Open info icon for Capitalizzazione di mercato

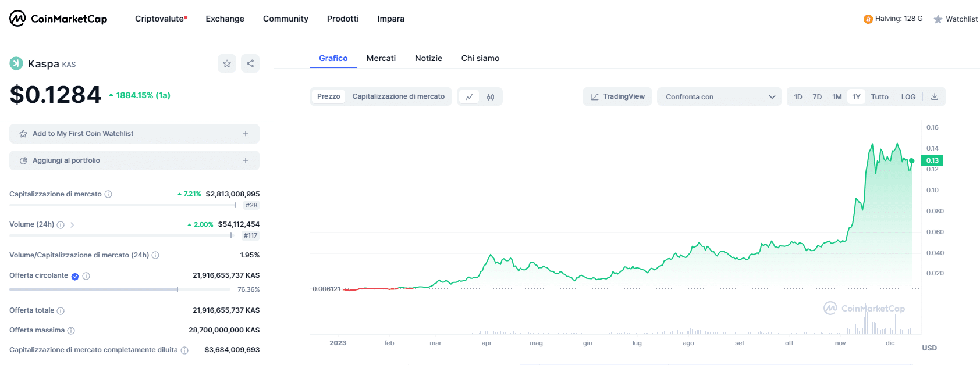tap(108, 194)
